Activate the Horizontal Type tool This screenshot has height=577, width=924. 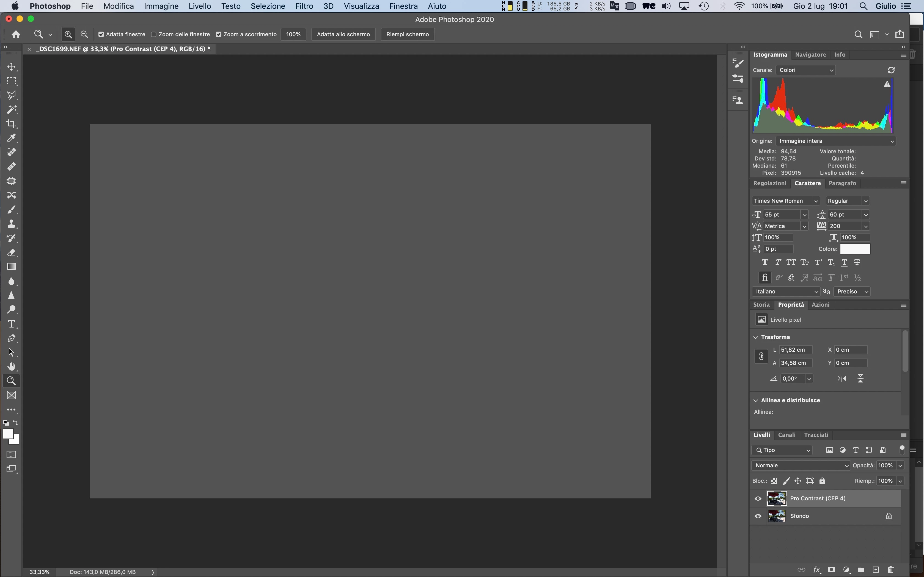(x=12, y=324)
